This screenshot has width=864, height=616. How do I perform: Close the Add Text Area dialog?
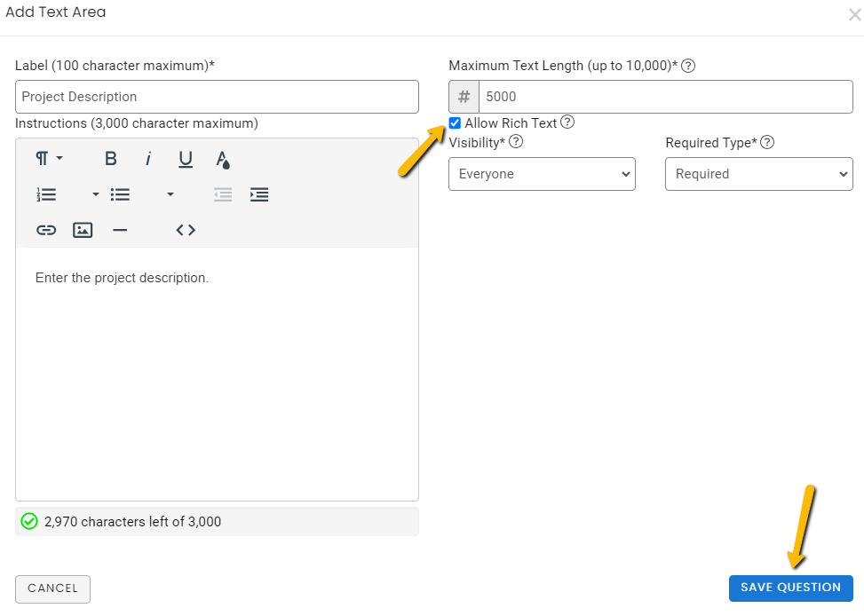coord(854,15)
